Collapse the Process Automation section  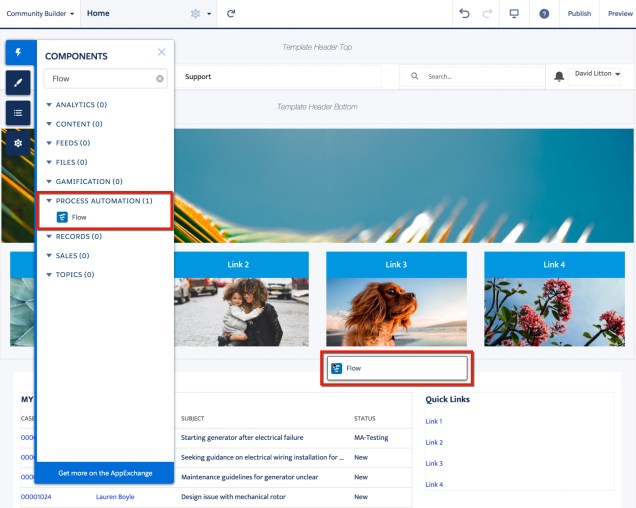click(49, 201)
